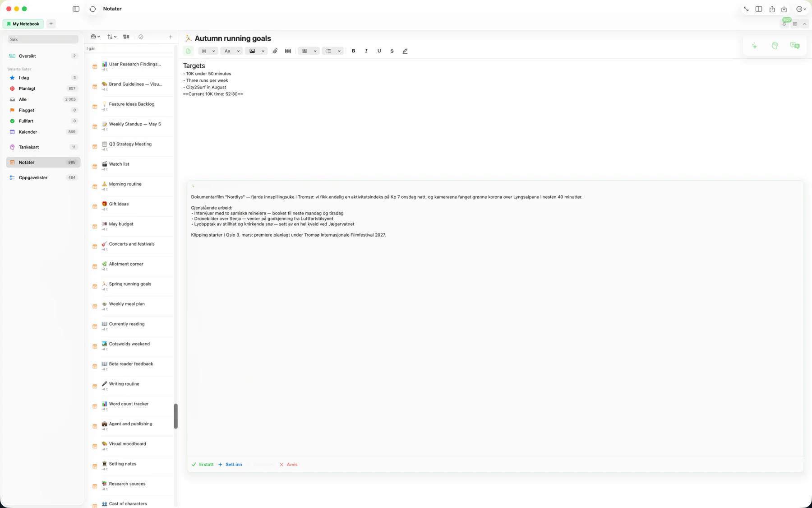The image size is (812, 508).
Task: Open Oversikt in sidebar
Action: tap(43, 56)
